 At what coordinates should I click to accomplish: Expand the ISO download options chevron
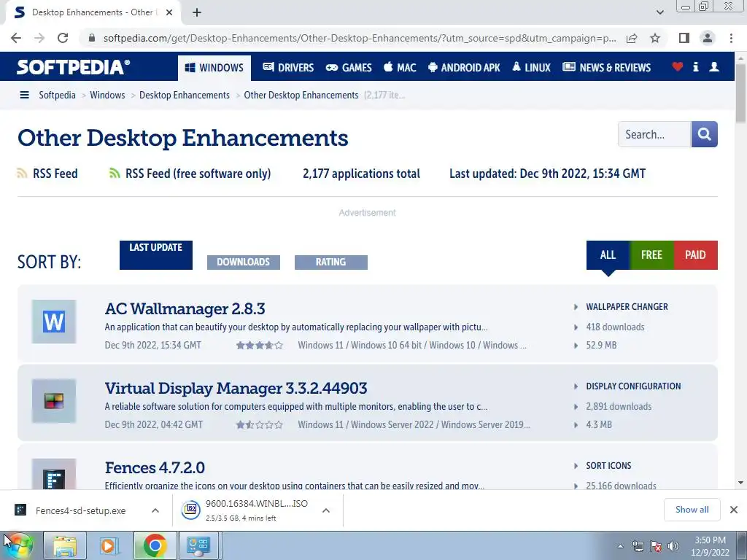click(326, 510)
